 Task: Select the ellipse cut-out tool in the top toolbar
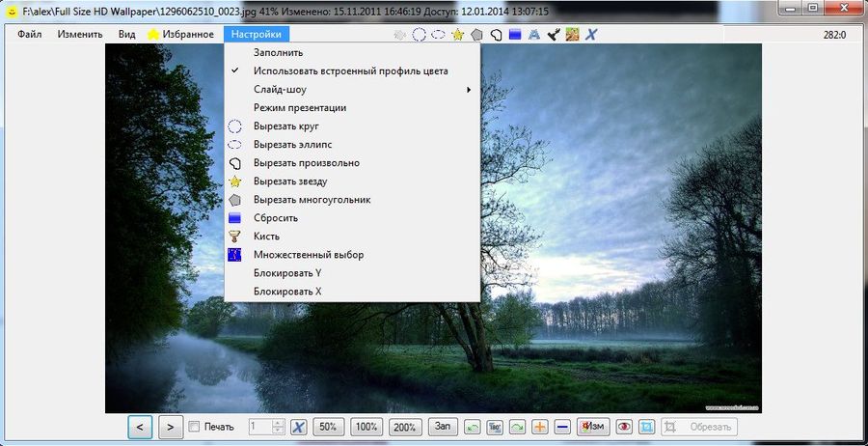pos(438,35)
